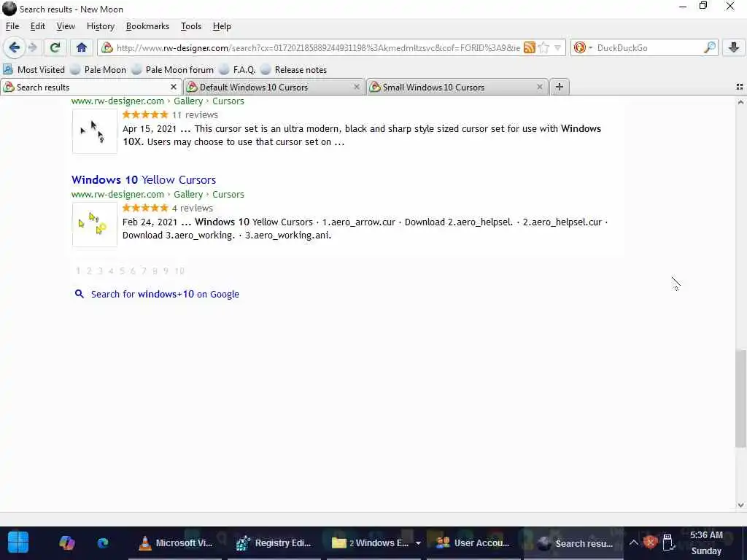
Task: Open the Tools menu
Action: (x=191, y=26)
